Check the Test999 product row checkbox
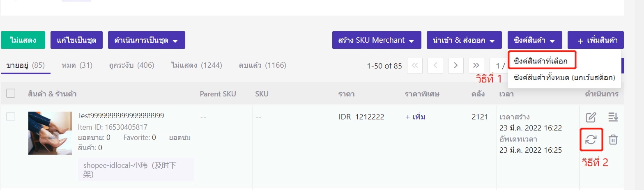 tap(11, 117)
